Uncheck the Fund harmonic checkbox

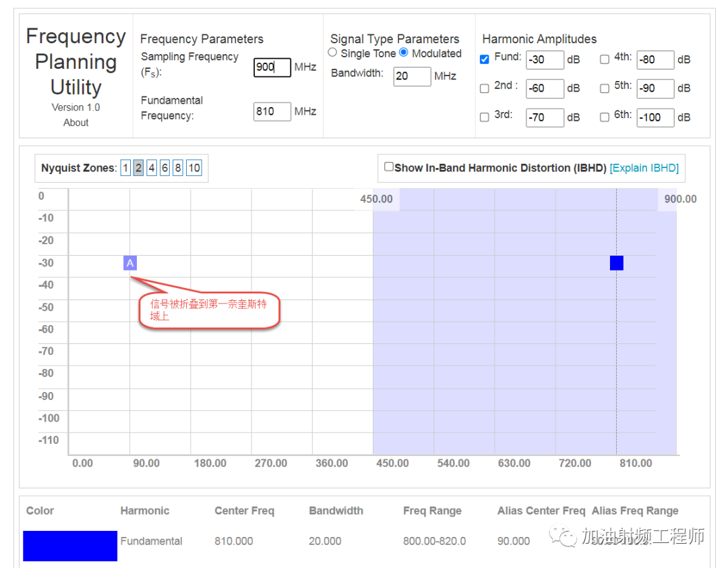484,59
